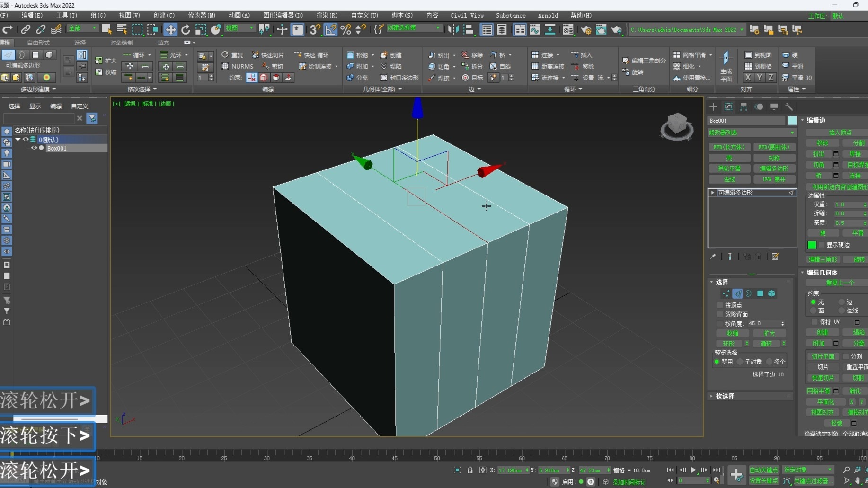The image size is (868, 488).
Task: Toggle the Percent Snap icon
Action: [x=346, y=29]
